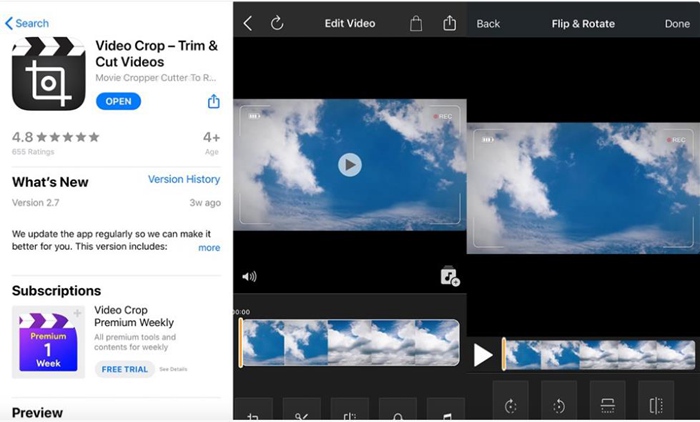
Task: Tap Done in Flip & Rotate
Action: pos(676,23)
